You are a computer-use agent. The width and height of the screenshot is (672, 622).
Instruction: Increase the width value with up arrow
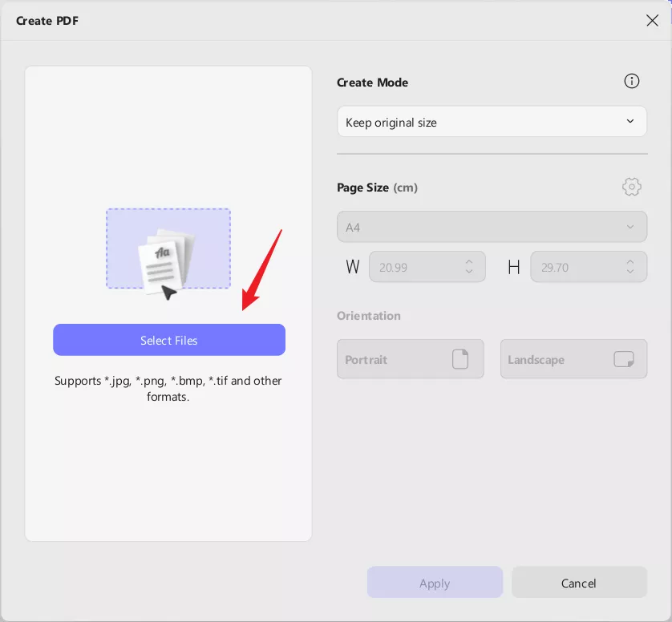[469, 261]
